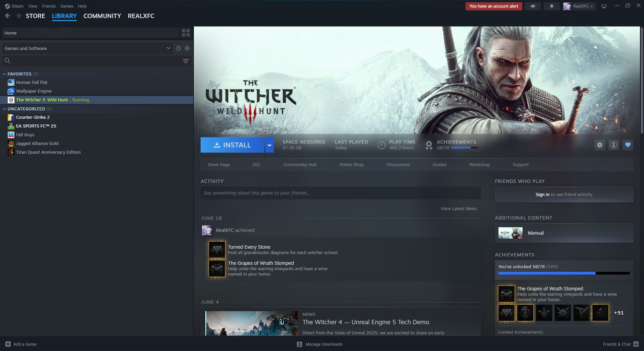The width and height of the screenshot is (644, 351).
Task: Click Jagged Alliance Gold icon
Action: (11, 144)
